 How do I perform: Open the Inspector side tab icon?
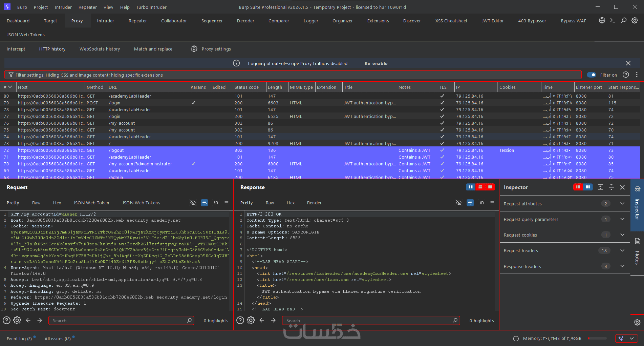coord(638,189)
